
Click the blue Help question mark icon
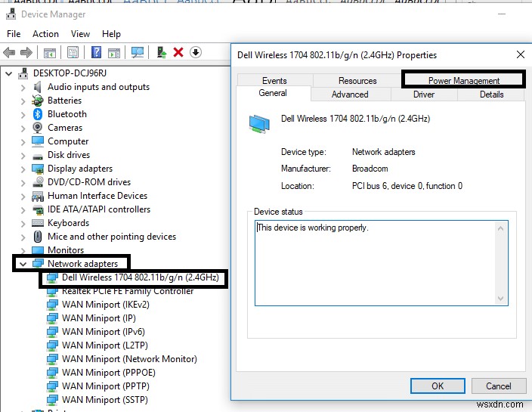(x=97, y=52)
